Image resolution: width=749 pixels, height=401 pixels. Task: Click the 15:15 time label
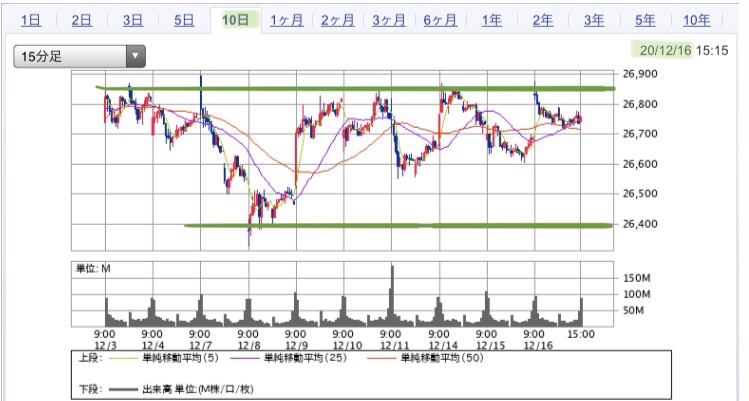tap(712, 50)
